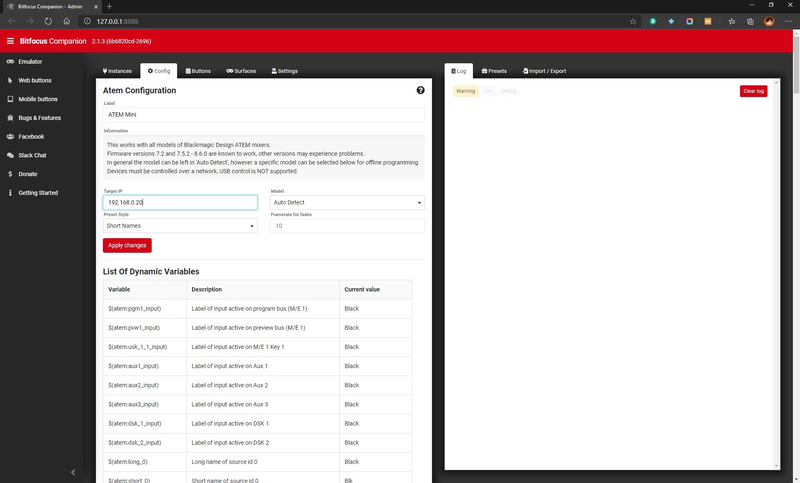Select the $(atem:pvw1_input) variable text

[x=134, y=328]
